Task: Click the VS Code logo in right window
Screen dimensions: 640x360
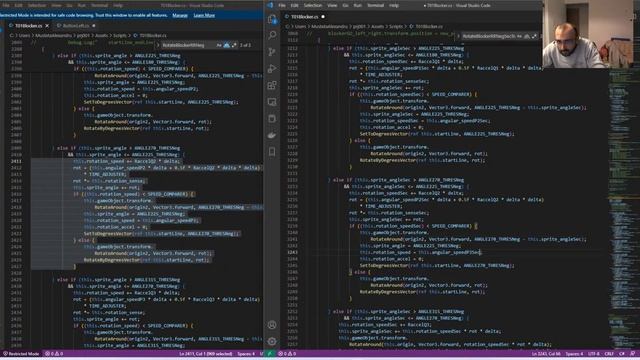Action: pos(270,5)
